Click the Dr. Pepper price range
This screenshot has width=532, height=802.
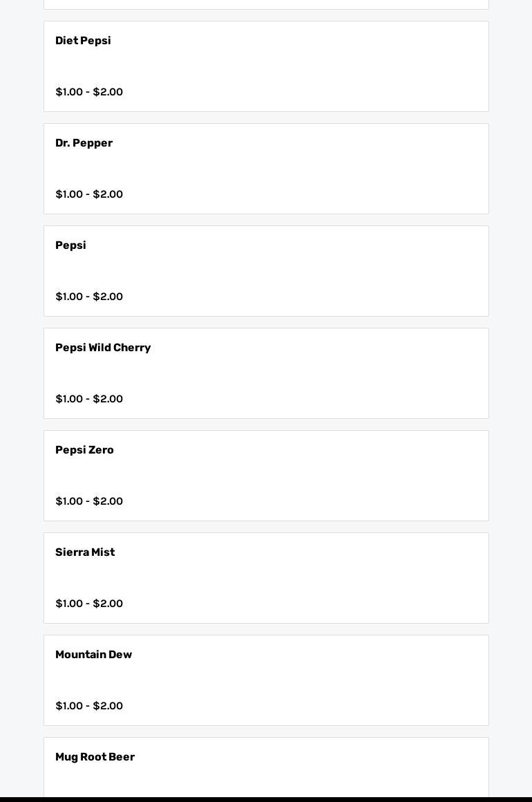[x=89, y=194]
